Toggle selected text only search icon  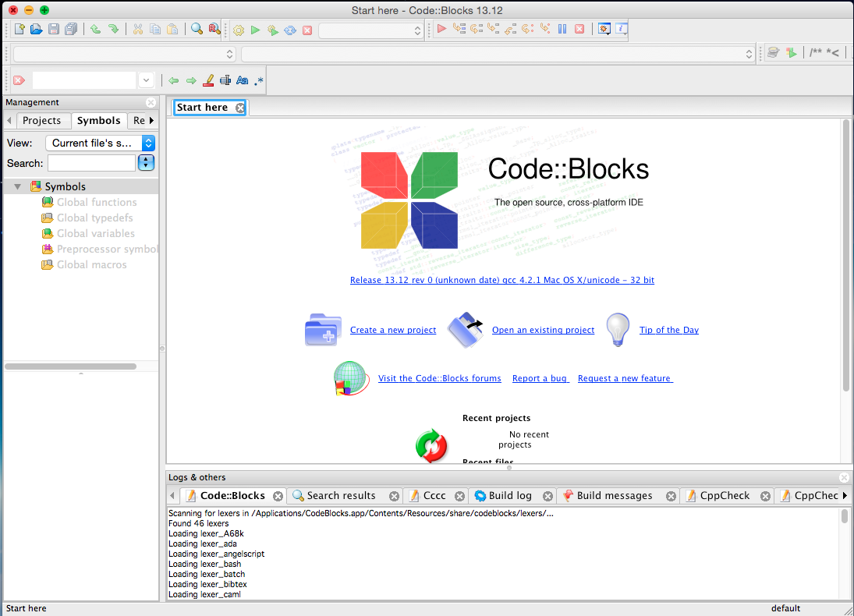coord(225,80)
